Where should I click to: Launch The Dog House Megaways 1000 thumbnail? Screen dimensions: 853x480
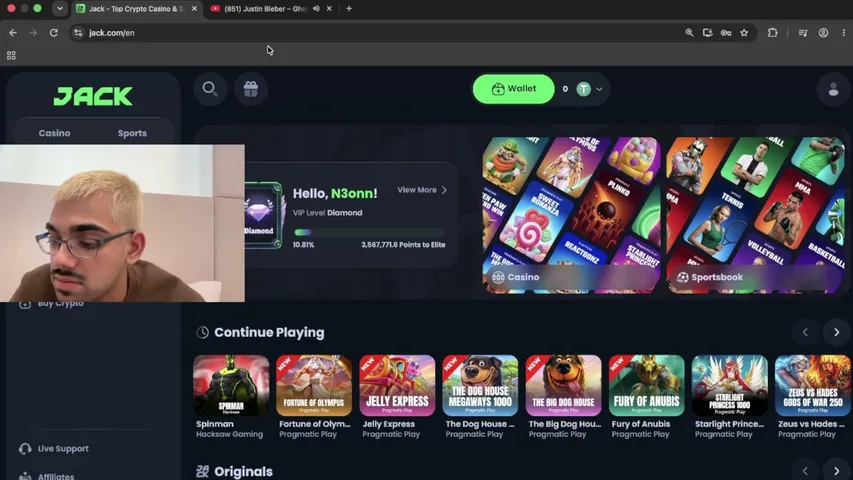480,385
